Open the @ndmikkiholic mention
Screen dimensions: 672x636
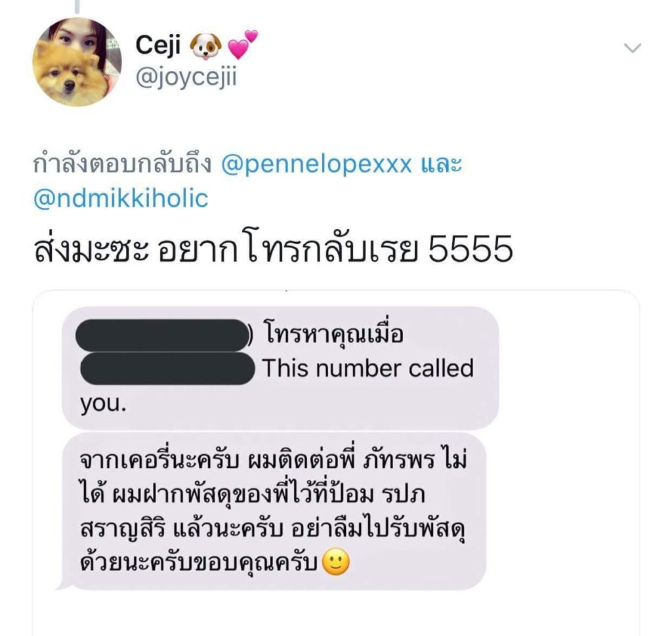(x=121, y=198)
